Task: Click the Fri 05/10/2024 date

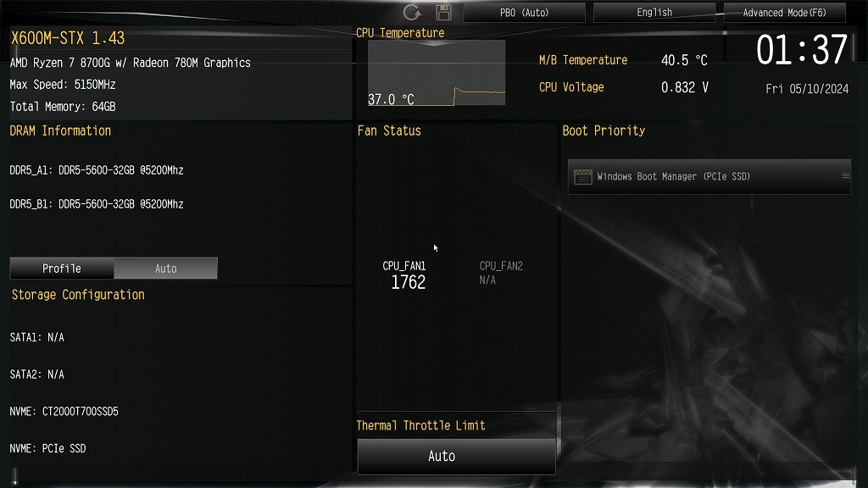Action: click(x=807, y=88)
